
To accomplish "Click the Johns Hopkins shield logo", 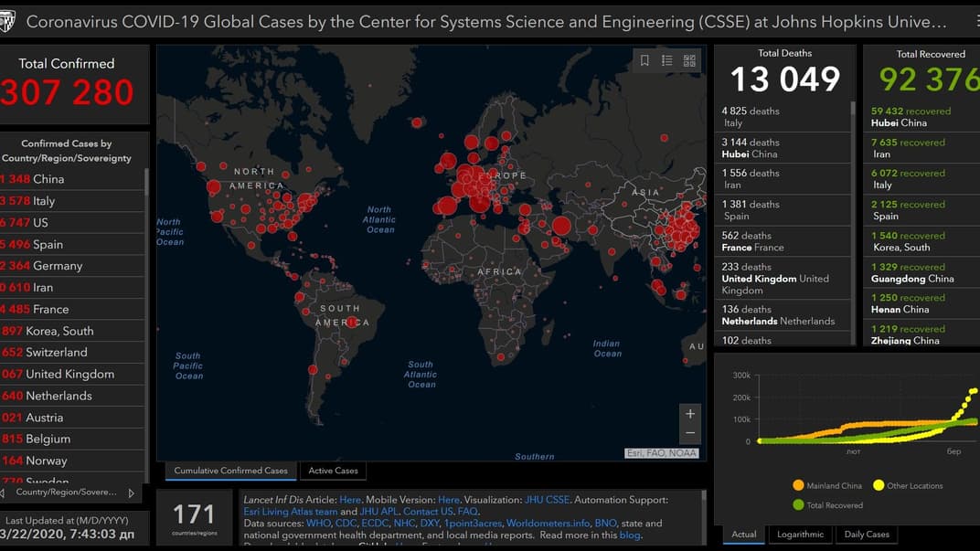I will click(7, 21).
